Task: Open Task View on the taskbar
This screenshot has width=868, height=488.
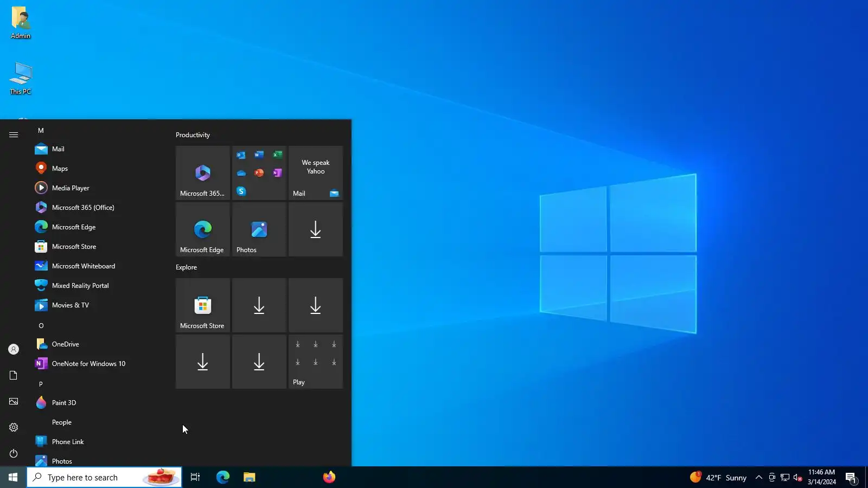Action: [x=195, y=477]
